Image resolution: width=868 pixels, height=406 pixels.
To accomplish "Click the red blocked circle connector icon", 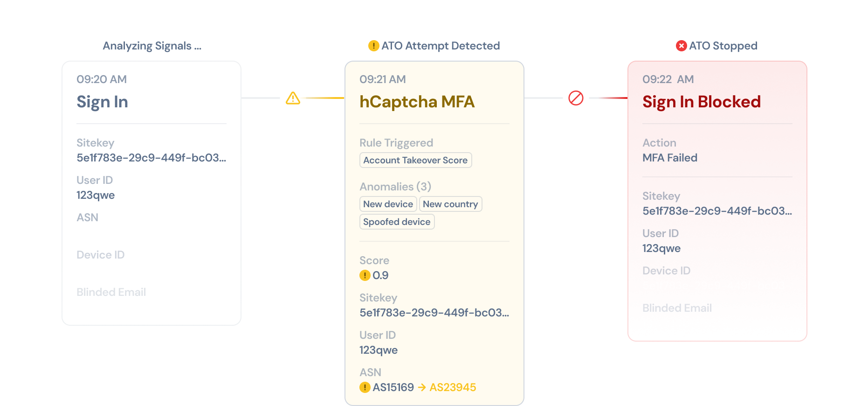I will tap(576, 98).
